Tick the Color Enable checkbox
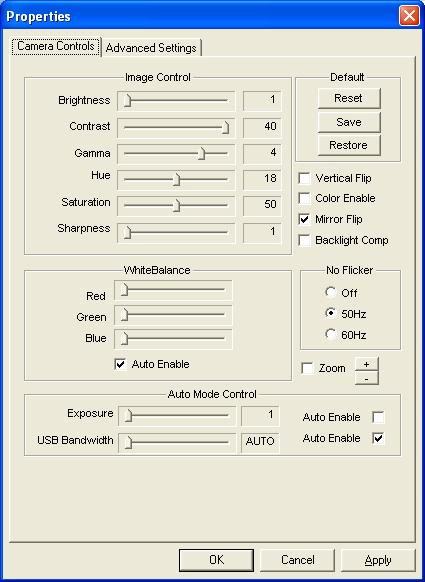The image size is (425, 582). [x=304, y=198]
